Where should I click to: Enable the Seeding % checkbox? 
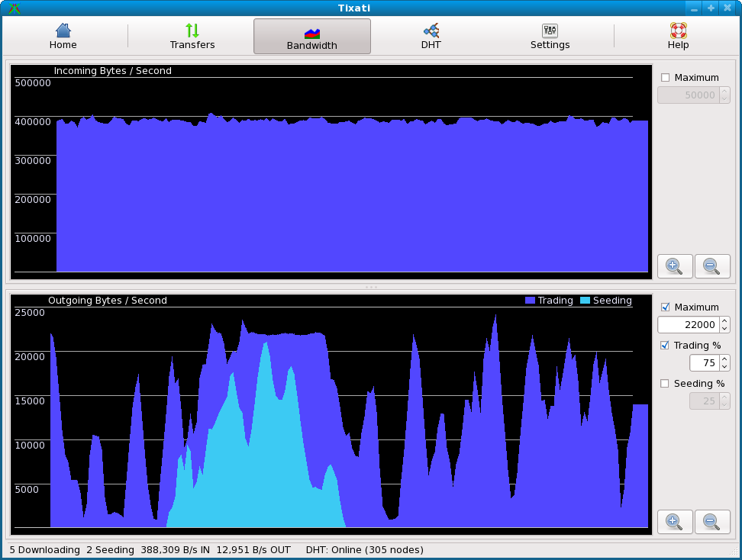[665, 384]
